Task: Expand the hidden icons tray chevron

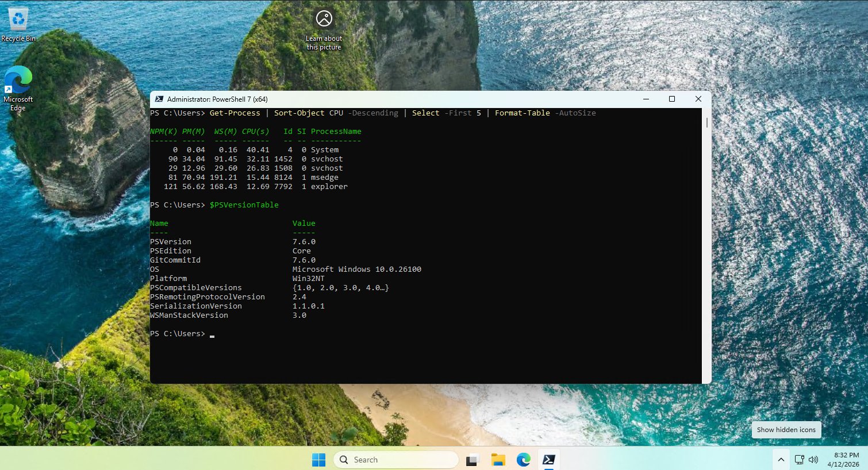Action: (x=781, y=460)
